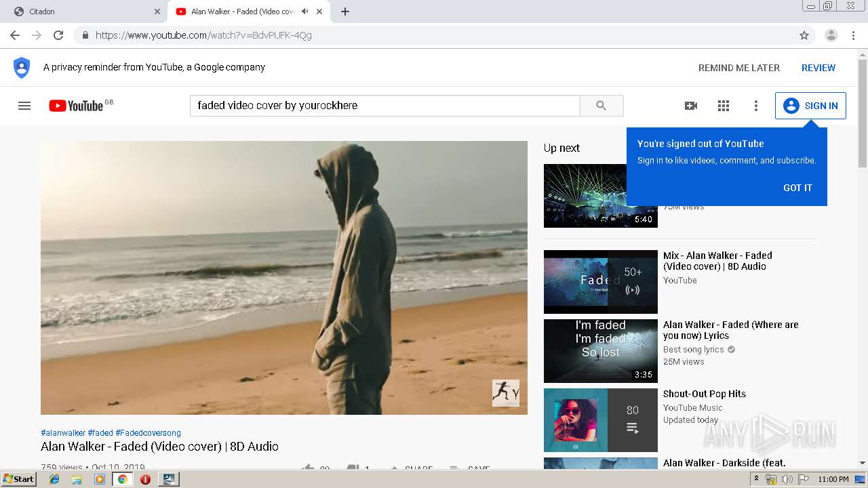Run the search with the magnifier button

coord(601,106)
